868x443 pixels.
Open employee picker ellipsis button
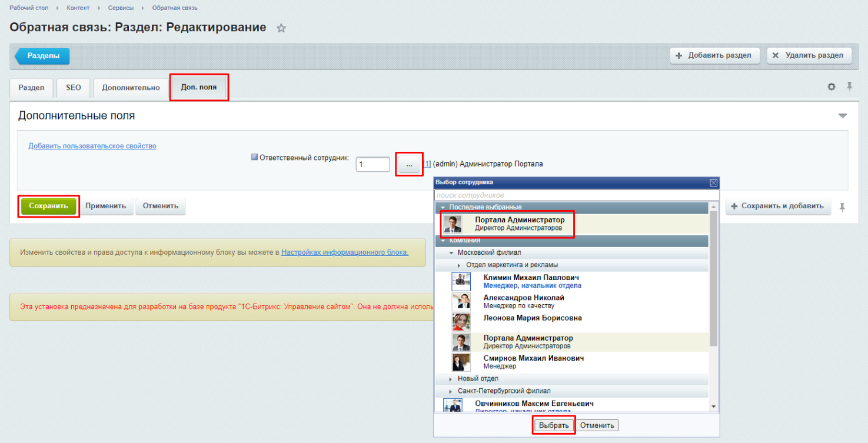click(409, 164)
